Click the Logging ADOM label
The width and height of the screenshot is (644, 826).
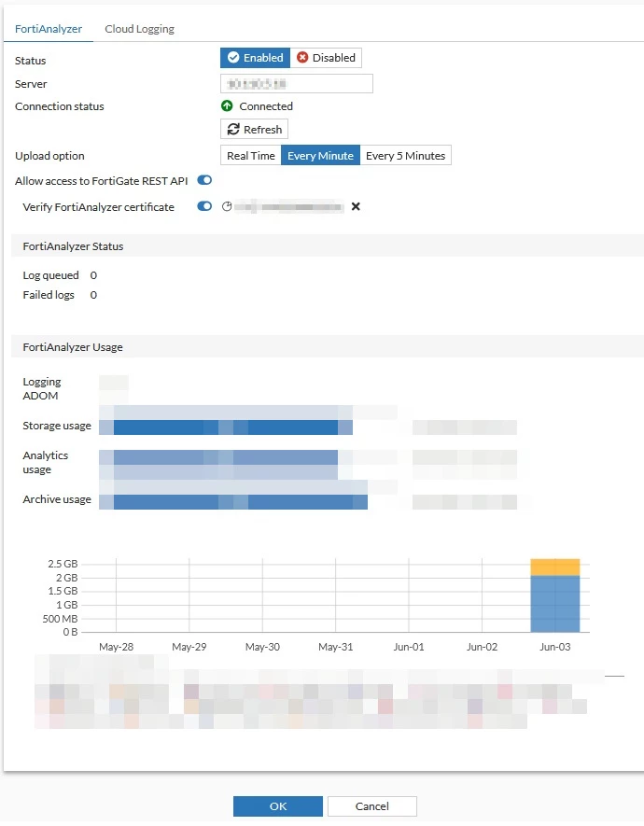[42, 389]
